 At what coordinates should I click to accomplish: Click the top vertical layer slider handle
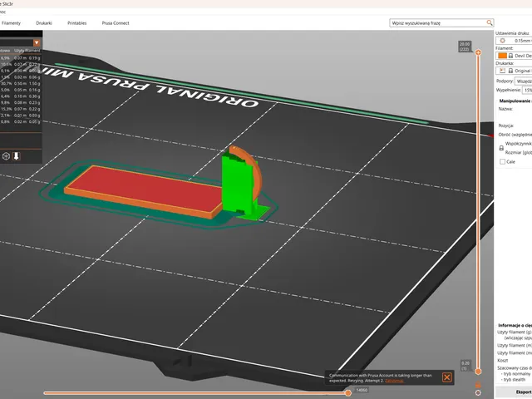[478, 52]
